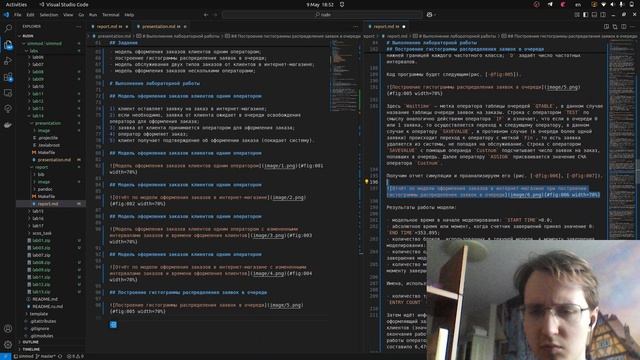Screen dimensions: 640x360
Task: Open the Search view in activity bar
Action: [8, 28]
